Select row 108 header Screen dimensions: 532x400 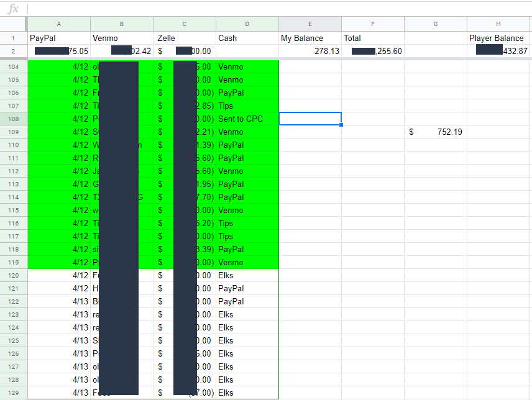14,119
